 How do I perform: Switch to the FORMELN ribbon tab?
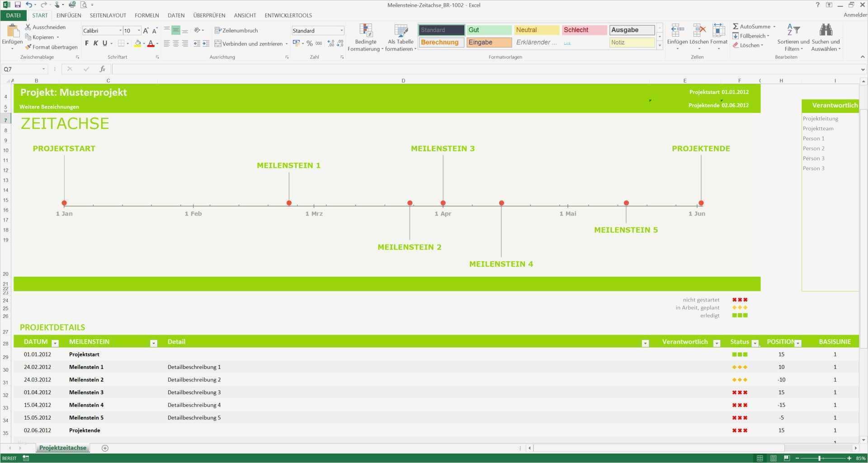tap(146, 15)
